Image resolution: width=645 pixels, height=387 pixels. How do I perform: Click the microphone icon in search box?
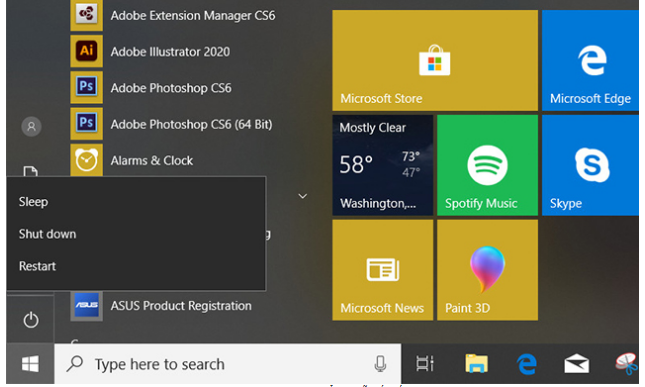(x=380, y=364)
